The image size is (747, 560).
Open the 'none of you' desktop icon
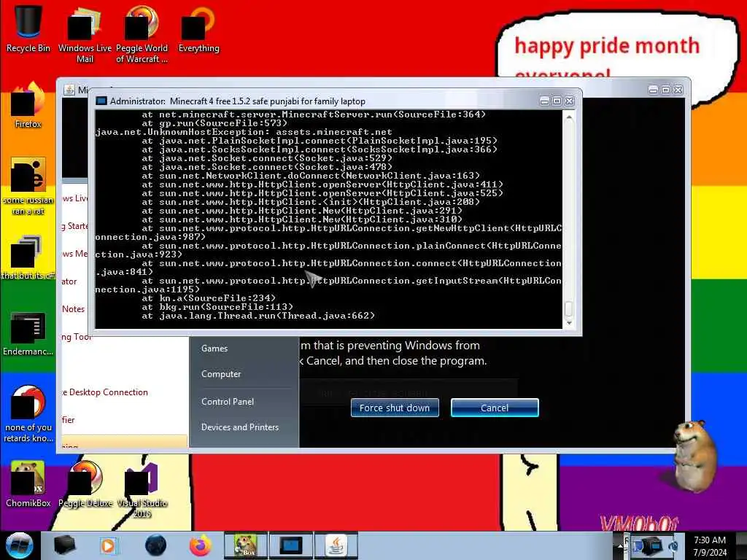pyautogui.click(x=28, y=413)
